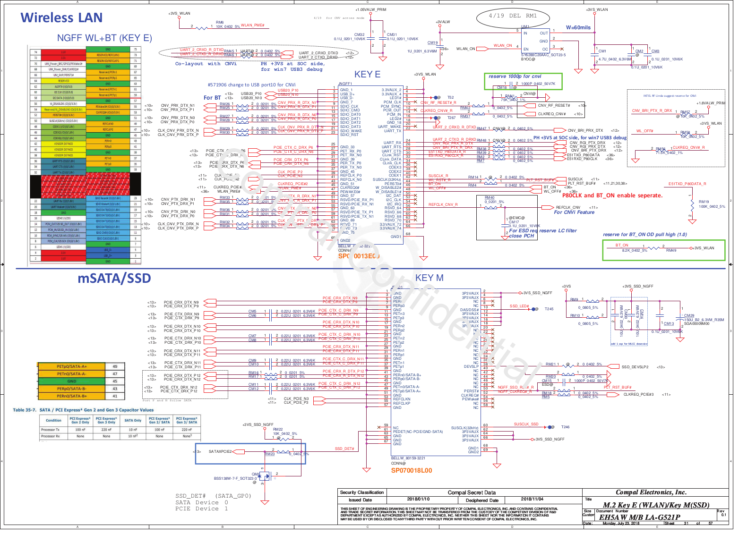
Task: Click the "SATA Only" column header
Action: [x=133, y=420]
